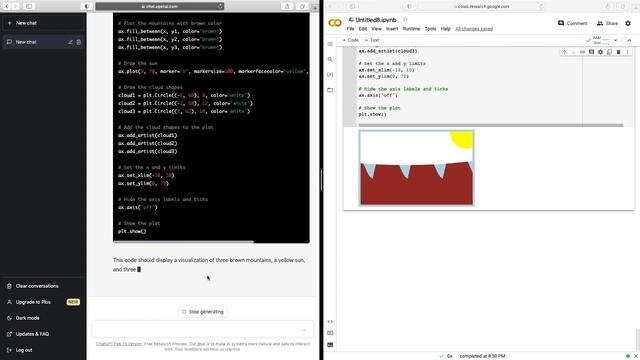The height and width of the screenshot is (360, 640).
Task: Go forward in the left Safari window
Action: click(x=16, y=6)
